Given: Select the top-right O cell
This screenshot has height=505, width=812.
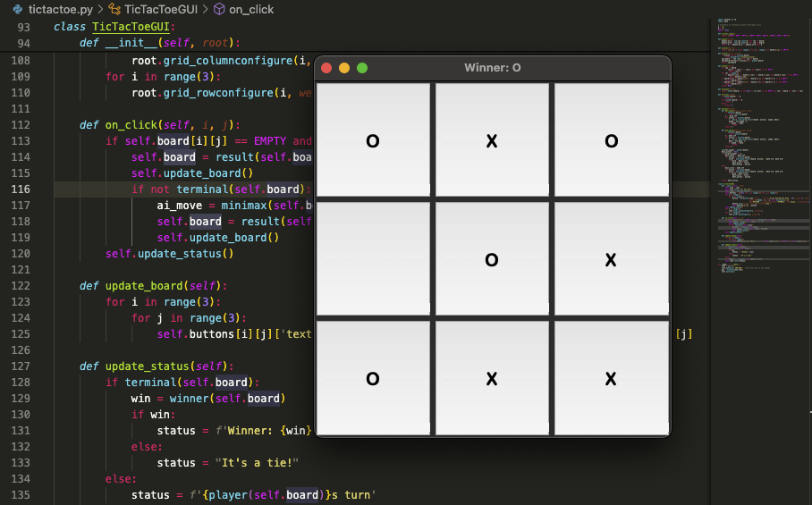Looking at the screenshot, I should click(611, 140).
